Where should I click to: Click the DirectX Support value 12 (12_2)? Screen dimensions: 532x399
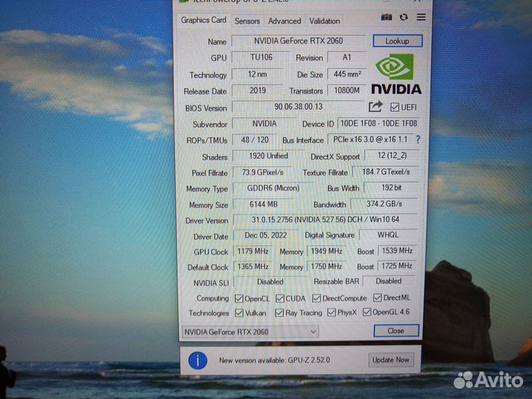click(x=392, y=156)
